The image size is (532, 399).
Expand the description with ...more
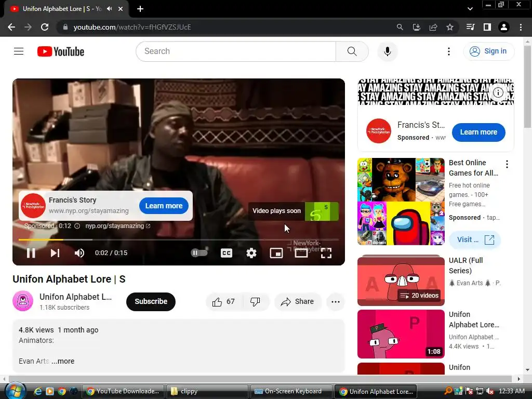(63, 361)
